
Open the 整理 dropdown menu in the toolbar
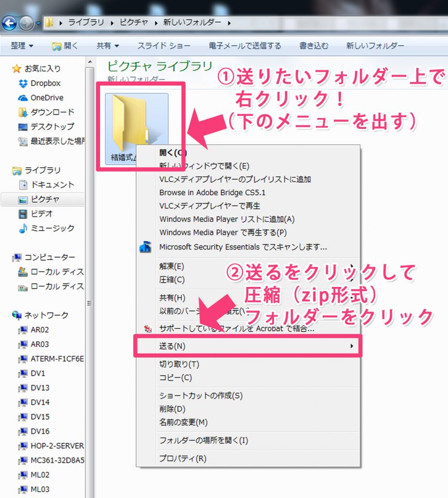[22, 46]
